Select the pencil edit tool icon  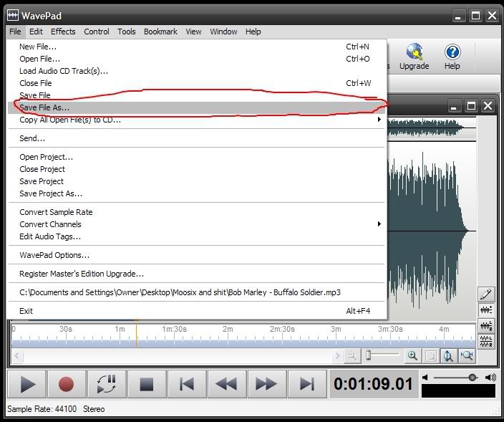(486, 294)
